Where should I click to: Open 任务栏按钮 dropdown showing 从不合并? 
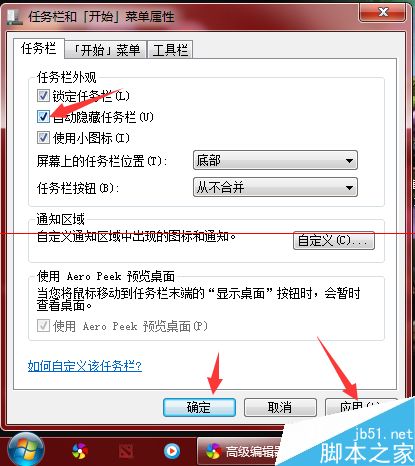(x=275, y=187)
